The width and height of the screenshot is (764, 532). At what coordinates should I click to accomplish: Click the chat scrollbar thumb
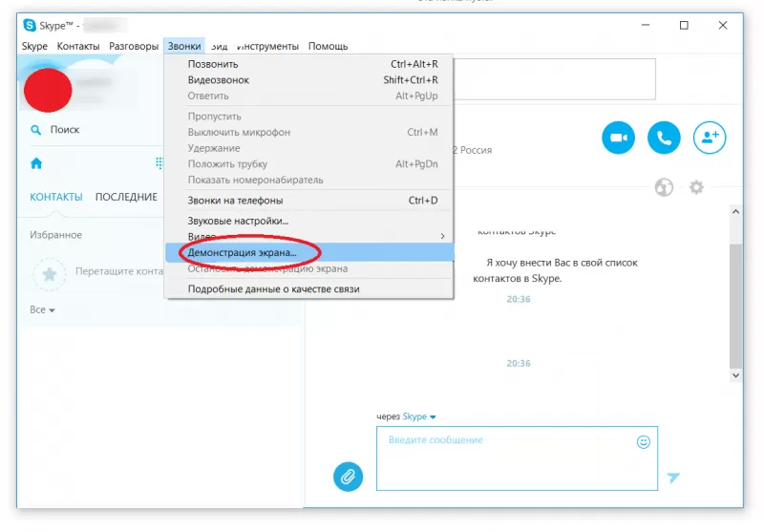tap(735, 306)
